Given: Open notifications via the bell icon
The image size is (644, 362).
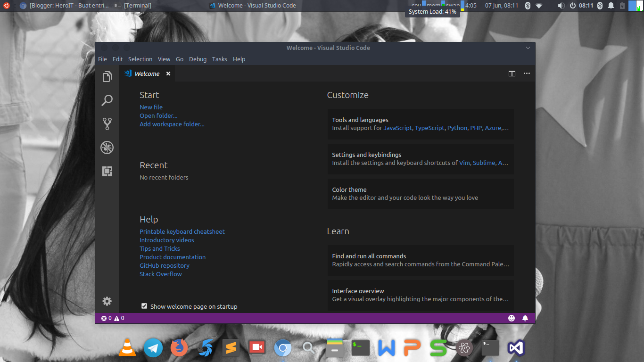Looking at the screenshot, I should click(525, 318).
